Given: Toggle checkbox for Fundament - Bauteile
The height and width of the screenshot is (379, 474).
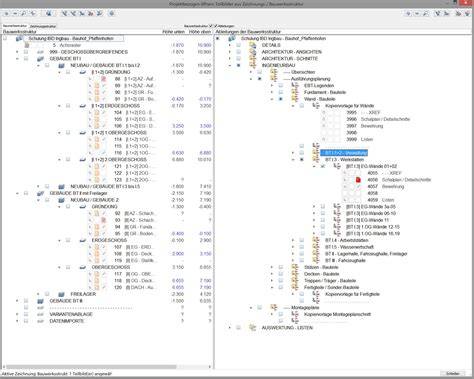Looking at the screenshot, I should pos(281,92).
